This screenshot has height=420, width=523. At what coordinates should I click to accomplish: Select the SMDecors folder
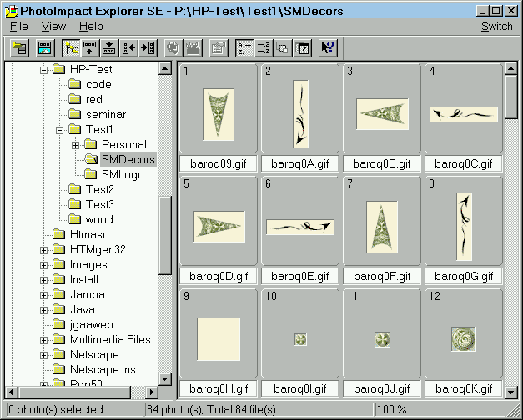click(x=128, y=159)
